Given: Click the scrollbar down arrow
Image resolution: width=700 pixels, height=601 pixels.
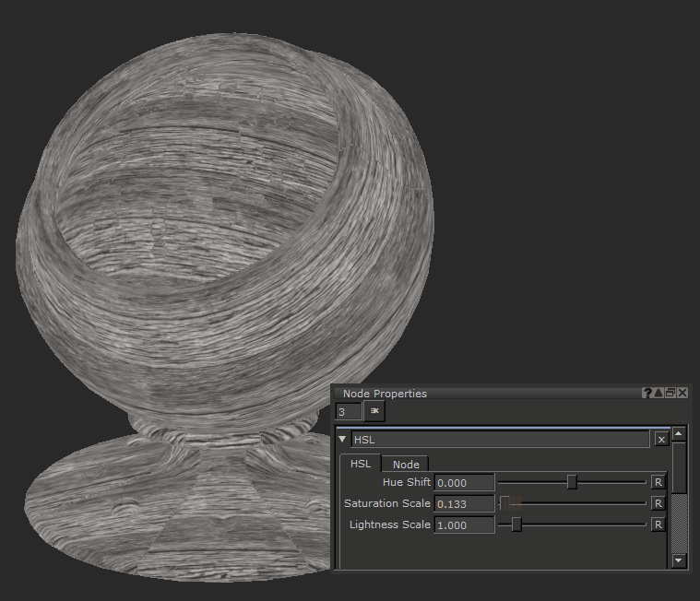Looking at the screenshot, I should tap(680, 560).
